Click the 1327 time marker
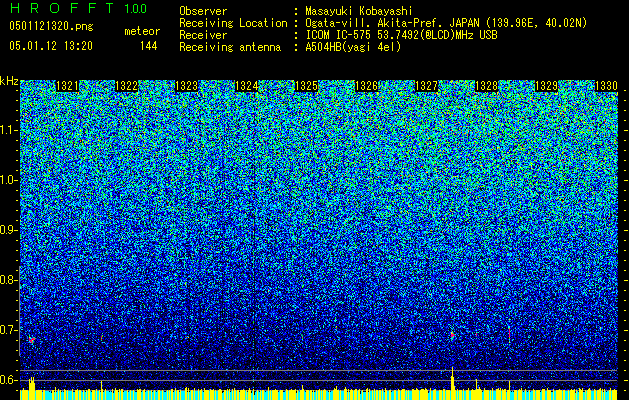This screenshot has width=629, height=400. coord(426,86)
